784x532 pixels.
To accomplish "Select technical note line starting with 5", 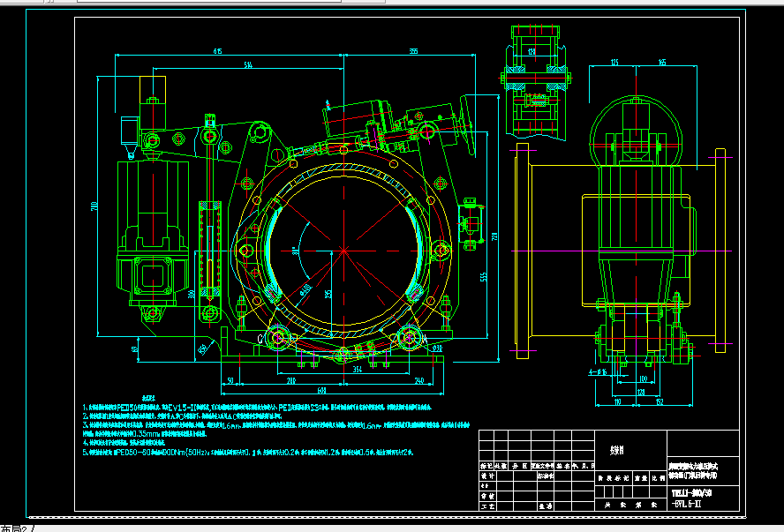I will [248, 453].
